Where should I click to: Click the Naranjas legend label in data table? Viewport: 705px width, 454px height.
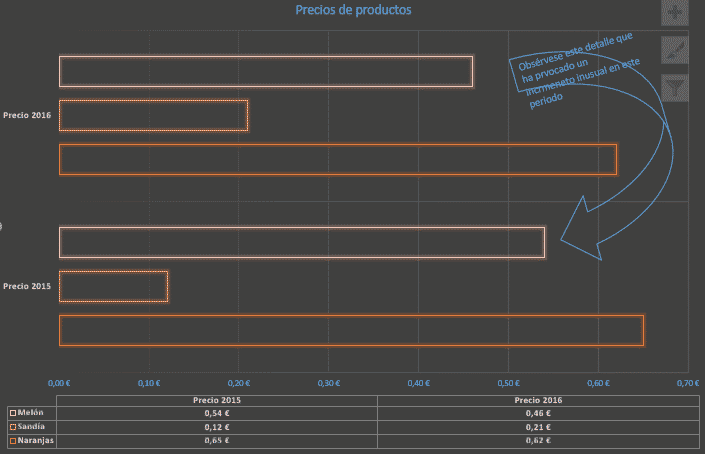(x=36, y=440)
